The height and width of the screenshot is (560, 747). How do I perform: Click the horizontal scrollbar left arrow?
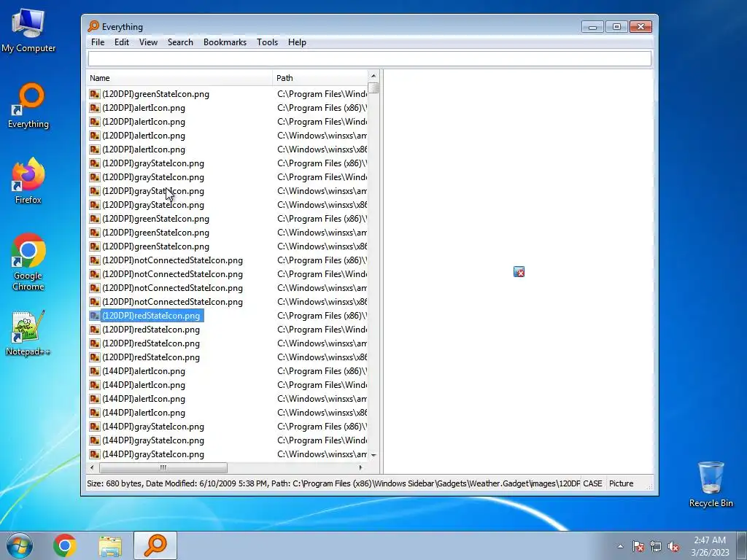pos(92,467)
